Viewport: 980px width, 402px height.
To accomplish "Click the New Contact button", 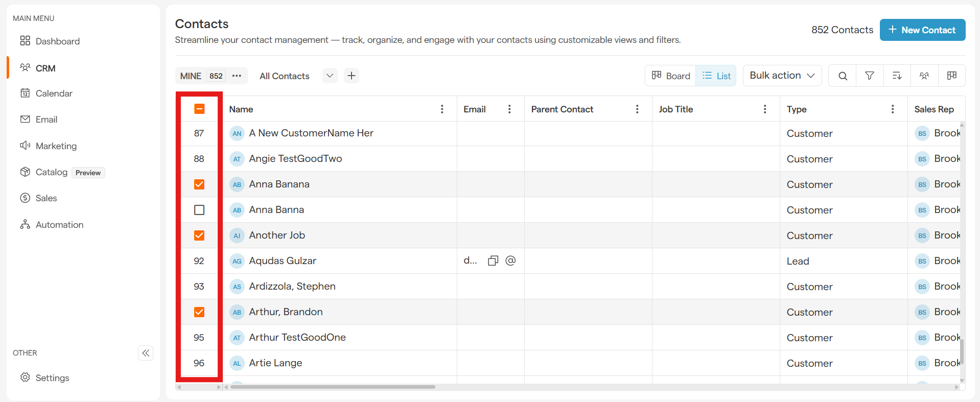I will coord(922,30).
